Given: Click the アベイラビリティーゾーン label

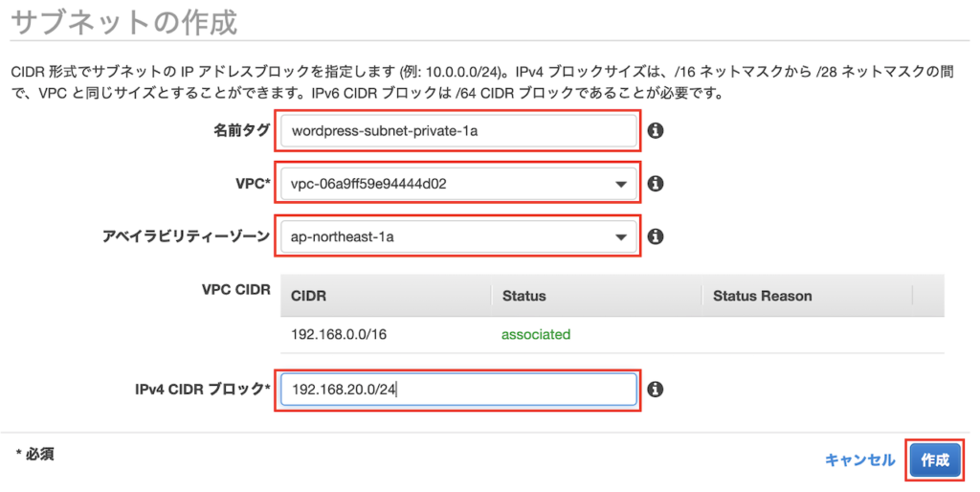Looking at the screenshot, I should pyautogui.click(x=186, y=235).
